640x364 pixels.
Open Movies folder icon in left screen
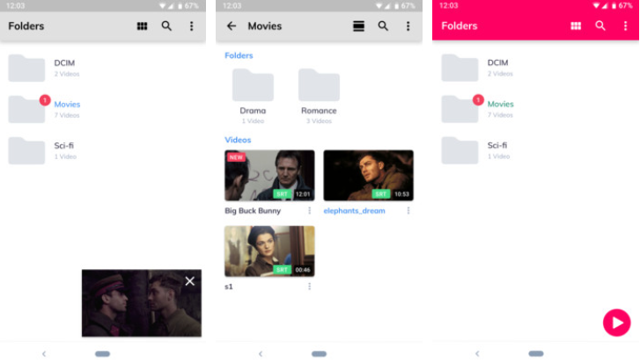tap(26, 109)
